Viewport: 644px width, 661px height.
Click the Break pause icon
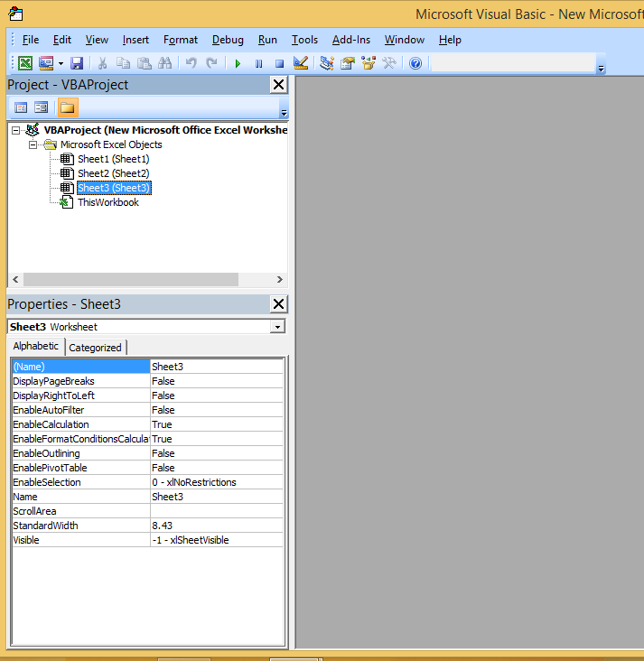pyautogui.click(x=258, y=63)
